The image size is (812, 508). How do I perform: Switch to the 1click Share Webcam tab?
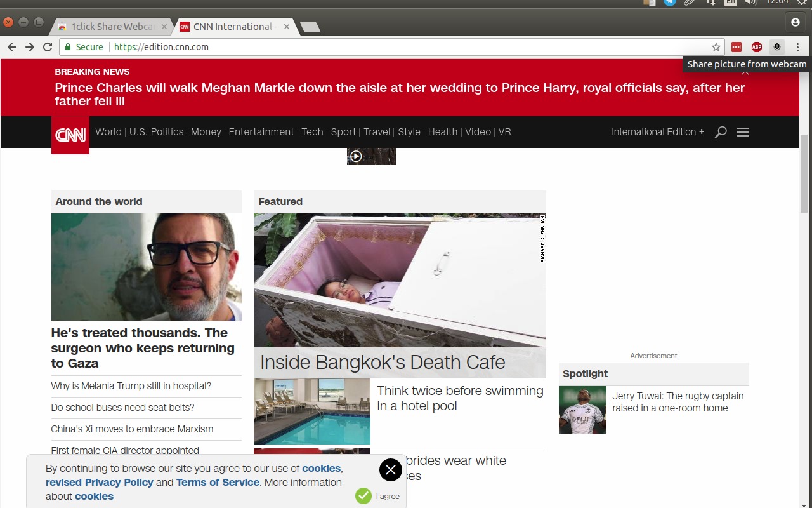(x=112, y=27)
